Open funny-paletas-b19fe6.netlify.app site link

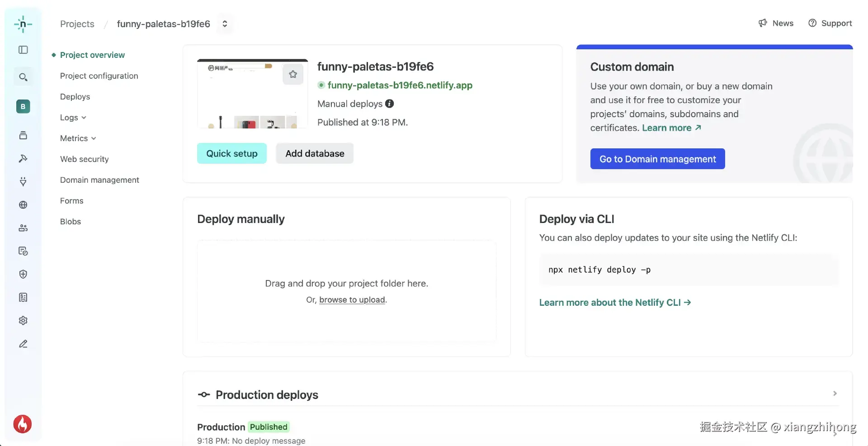click(400, 85)
